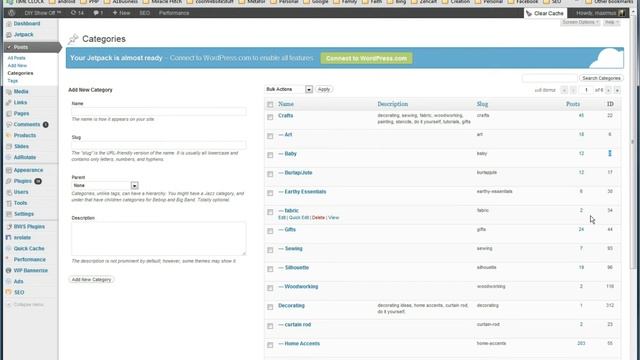640x360 pixels.
Task: Open the Add New post submenu item
Action: [x=18, y=66]
